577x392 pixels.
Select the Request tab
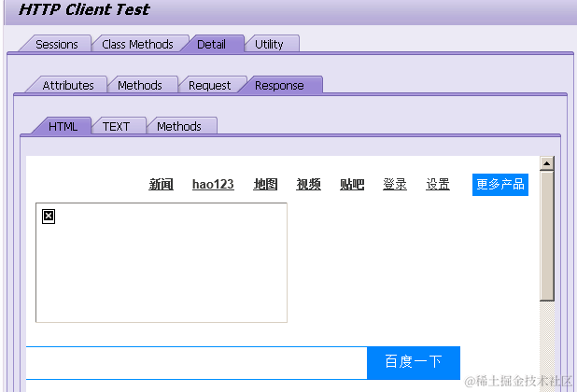coord(209,85)
